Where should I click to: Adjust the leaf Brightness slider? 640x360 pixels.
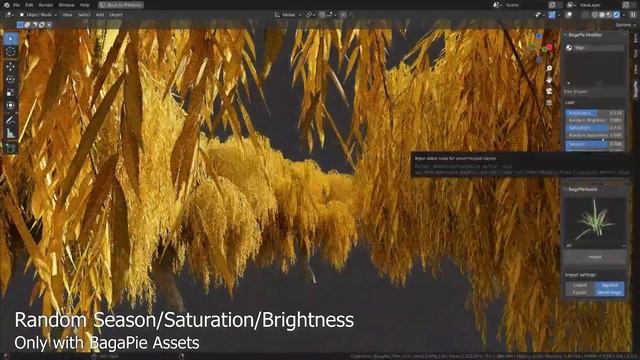(x=595, y=113)
